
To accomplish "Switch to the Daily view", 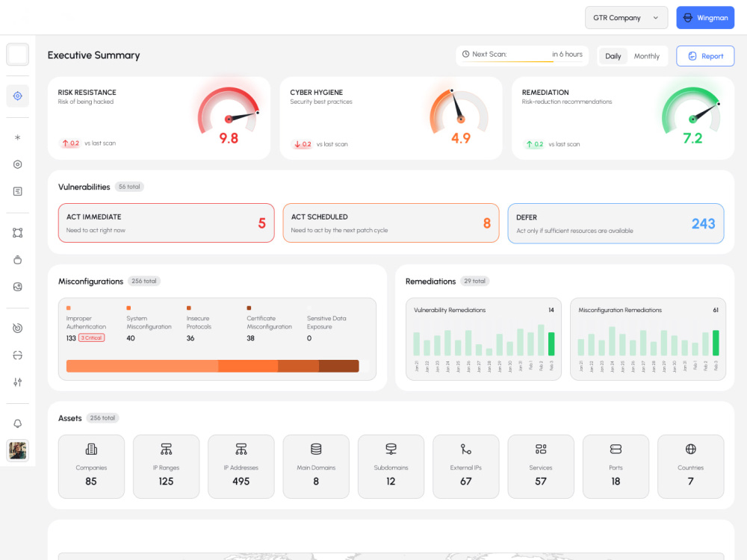I will click(x=613, y=56).
